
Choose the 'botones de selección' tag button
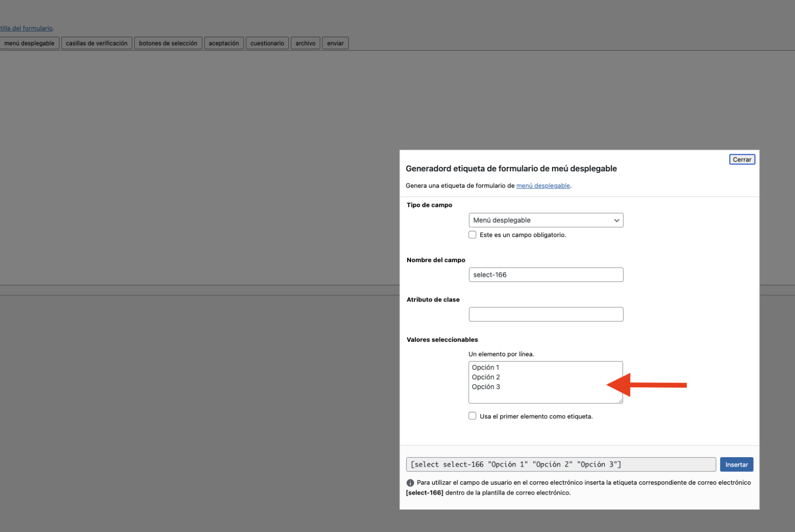pyautogui.click(x=168, y=43)
